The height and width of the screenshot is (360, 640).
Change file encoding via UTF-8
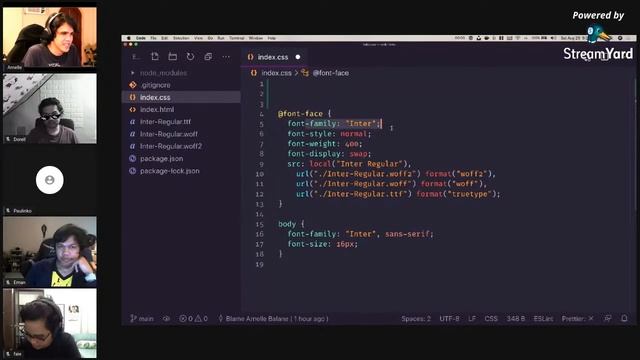(449, 318)
